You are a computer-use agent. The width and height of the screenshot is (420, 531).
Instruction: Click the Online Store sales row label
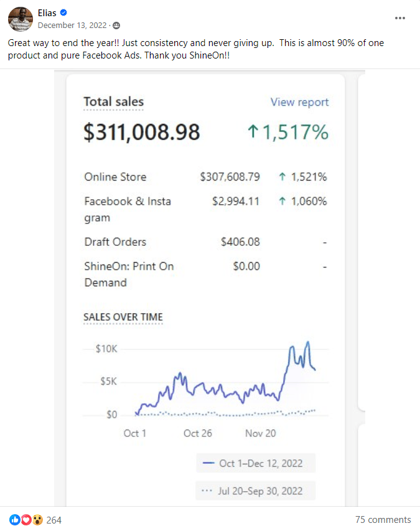116,177
